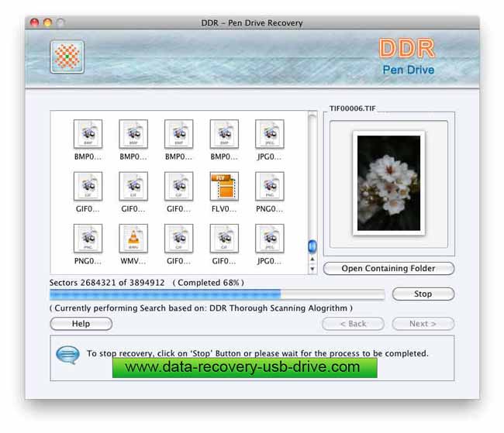Click the 'To stop recovery' hint message

257,353
